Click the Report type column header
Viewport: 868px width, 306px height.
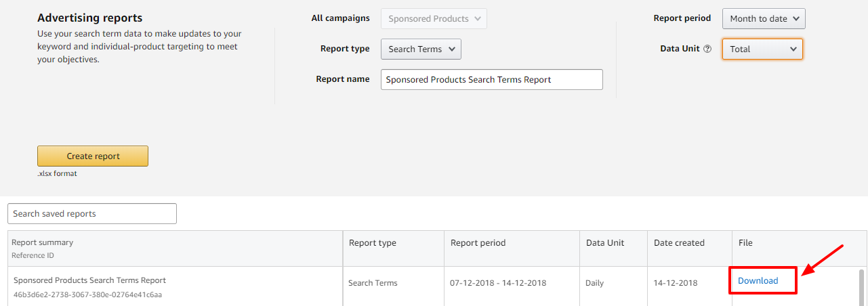pyautogui.click(x=373, y=243)
